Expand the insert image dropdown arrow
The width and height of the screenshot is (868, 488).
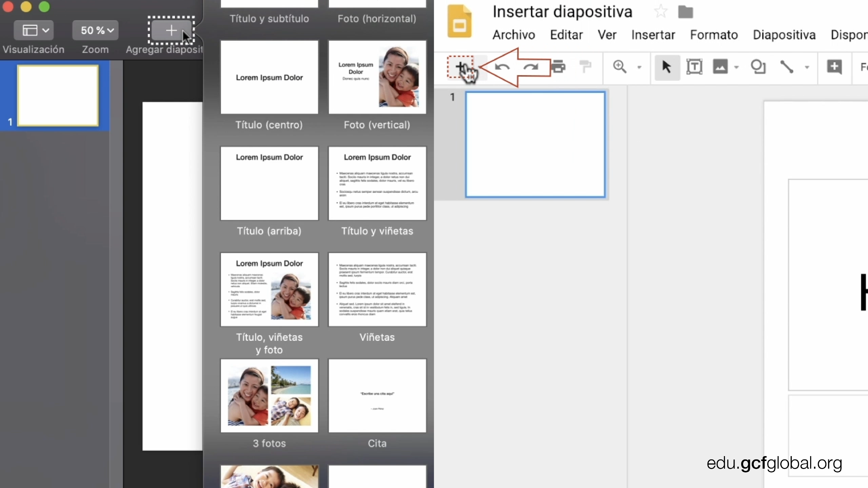737,67
